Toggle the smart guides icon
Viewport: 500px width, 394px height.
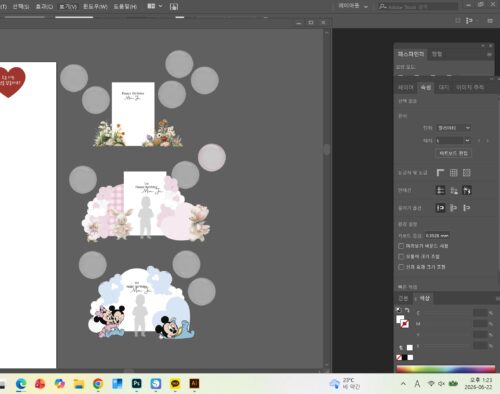click(467, 190)
